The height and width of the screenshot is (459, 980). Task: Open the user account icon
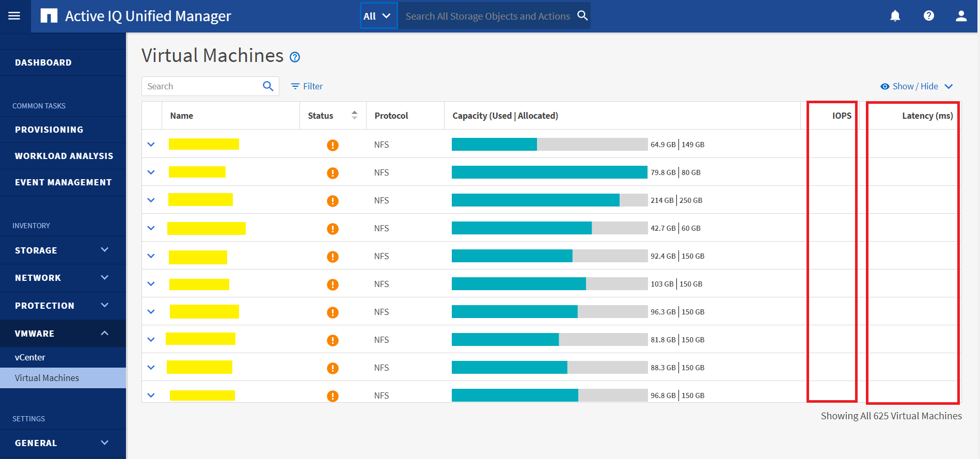pos(961,16)
